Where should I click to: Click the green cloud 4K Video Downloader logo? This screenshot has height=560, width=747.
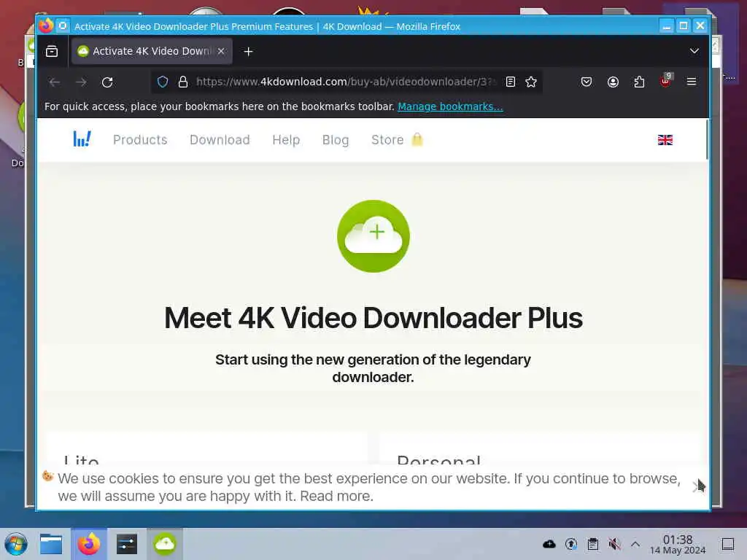point(373,236)
